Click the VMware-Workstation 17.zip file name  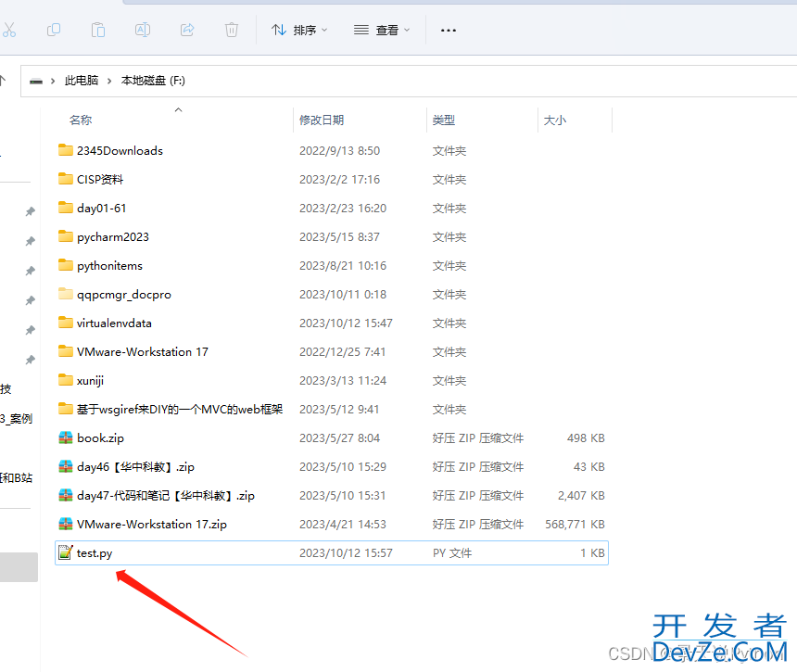[x=152, y=524]
